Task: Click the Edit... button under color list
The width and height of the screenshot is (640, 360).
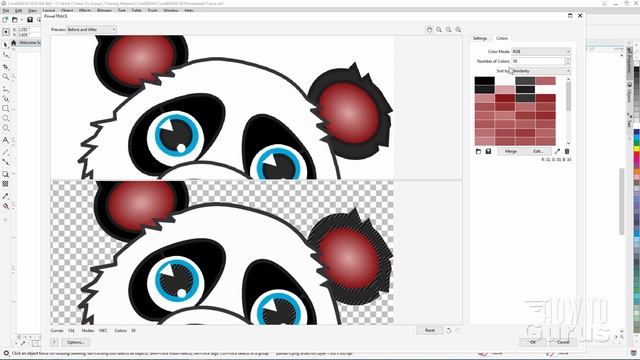Action: coord(538,151)
